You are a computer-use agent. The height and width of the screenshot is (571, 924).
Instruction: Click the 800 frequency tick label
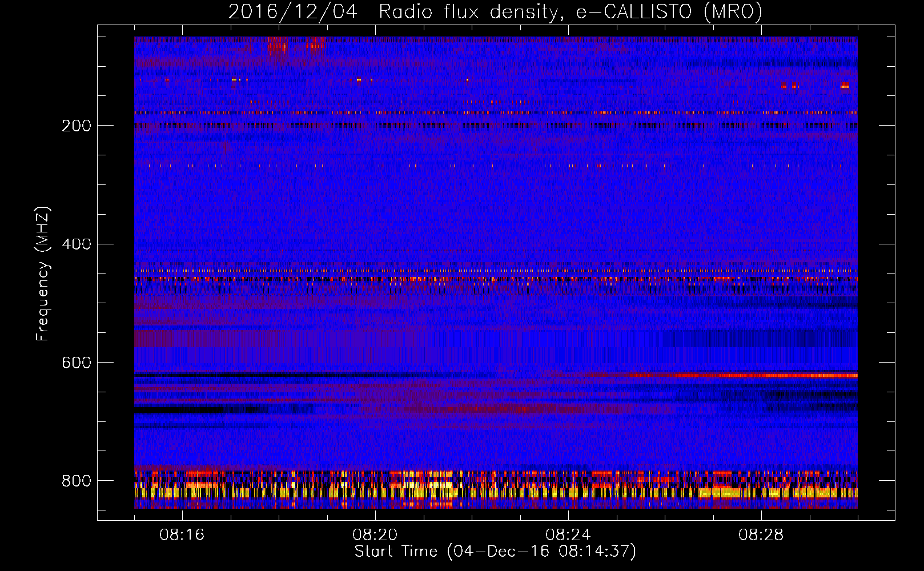pyautogui.click(x=77, y=481)
